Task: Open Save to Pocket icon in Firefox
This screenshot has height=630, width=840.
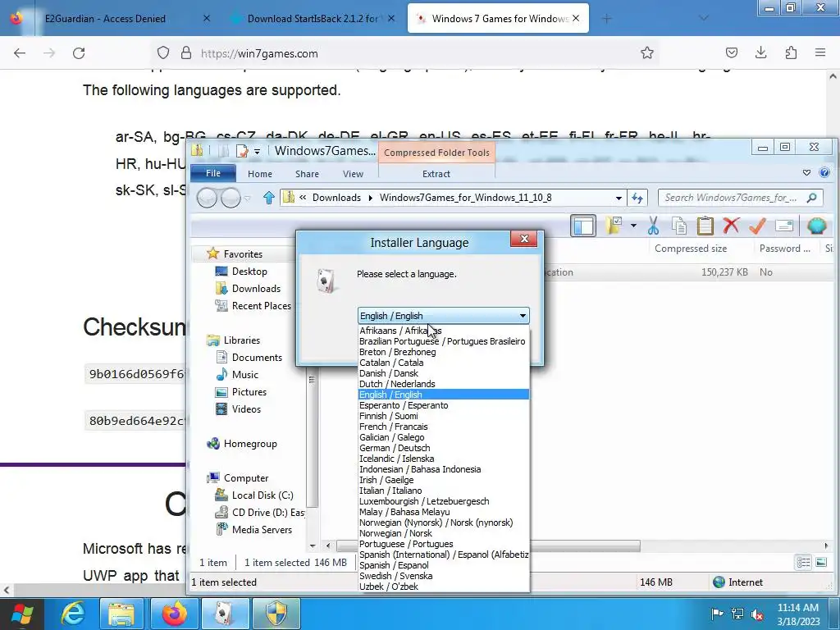Action: click(x=731, y=52)
